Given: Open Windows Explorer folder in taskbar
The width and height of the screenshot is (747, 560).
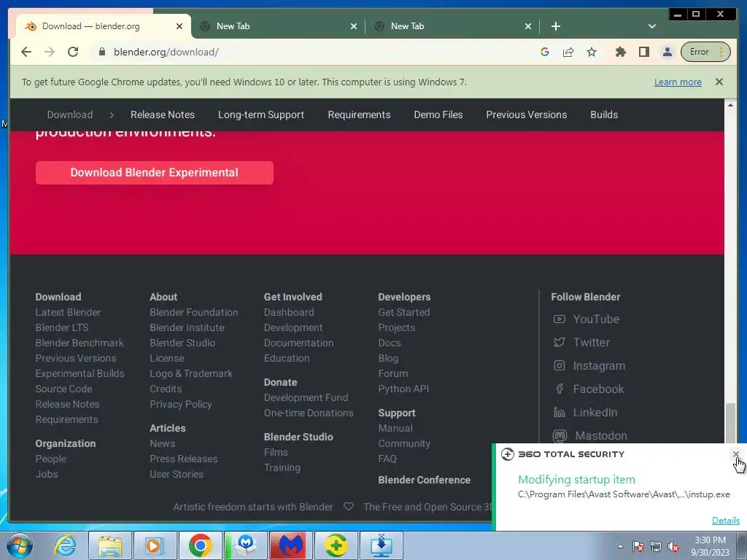Looking at the screenshot, I should 110,545.
